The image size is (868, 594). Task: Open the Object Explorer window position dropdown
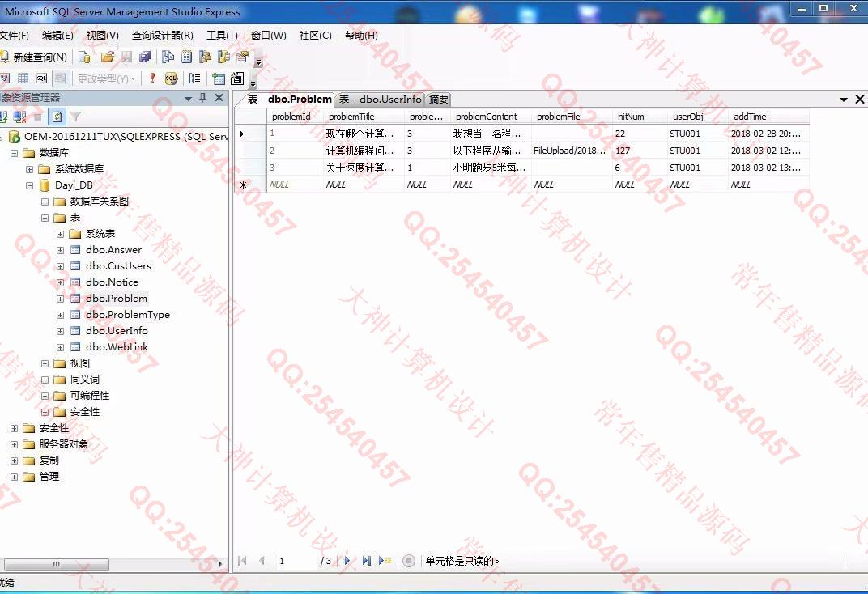188,99
